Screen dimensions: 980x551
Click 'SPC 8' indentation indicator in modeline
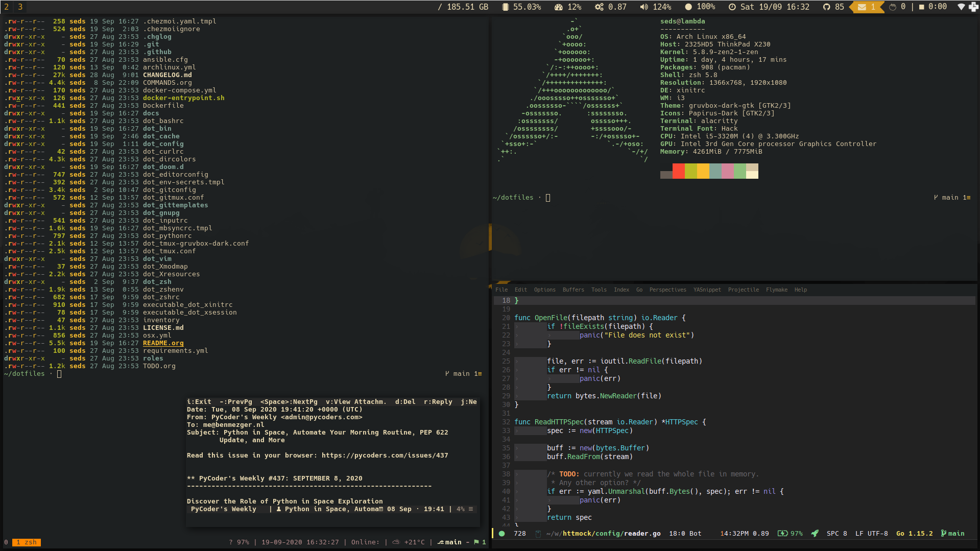coord(836,534)
